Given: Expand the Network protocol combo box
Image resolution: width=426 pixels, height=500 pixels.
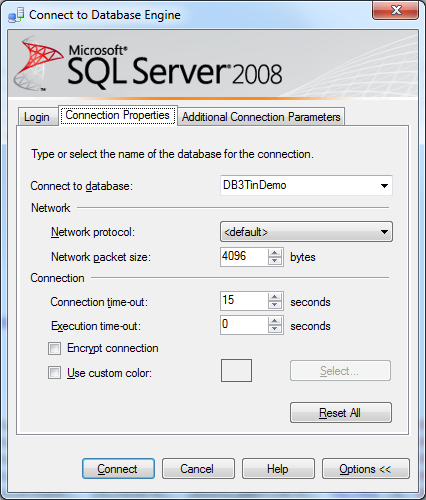Looking at the screenshot, I should [x=306, y=232].
